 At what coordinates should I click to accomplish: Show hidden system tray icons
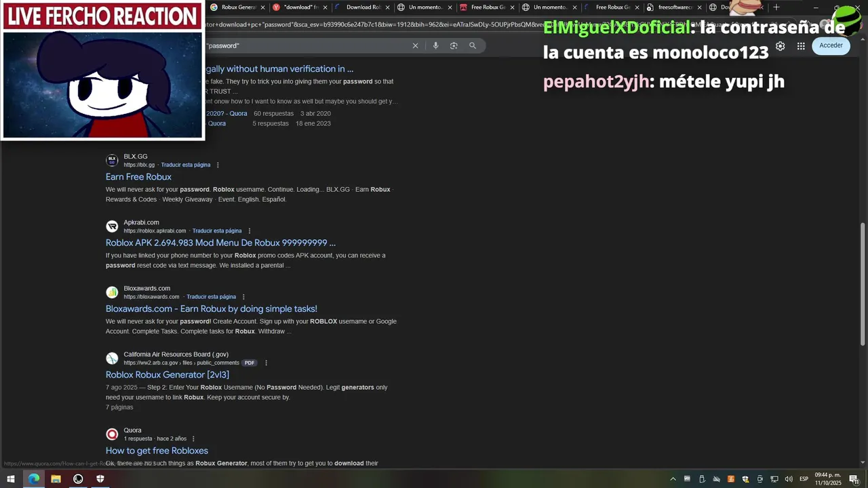click(673, 479)
